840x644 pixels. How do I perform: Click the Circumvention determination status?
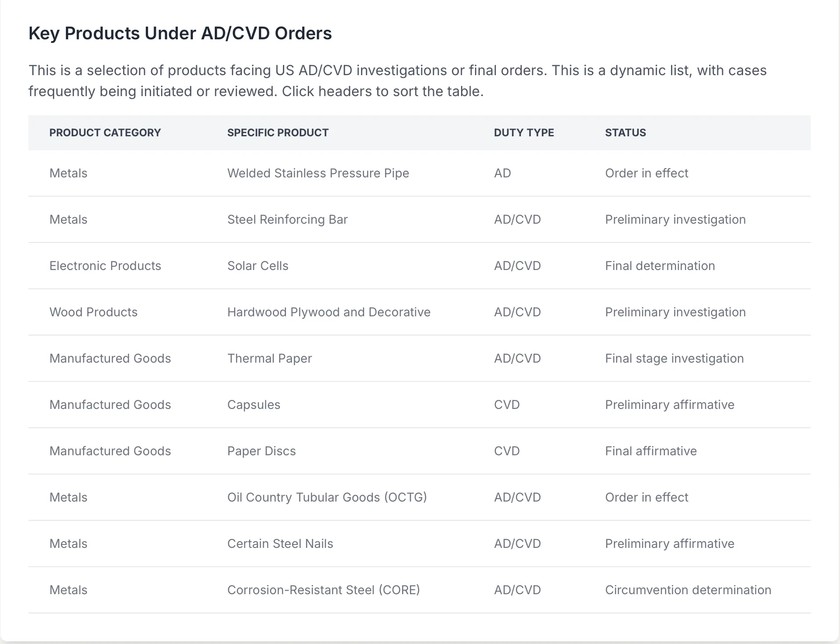[x=688, y=590]
